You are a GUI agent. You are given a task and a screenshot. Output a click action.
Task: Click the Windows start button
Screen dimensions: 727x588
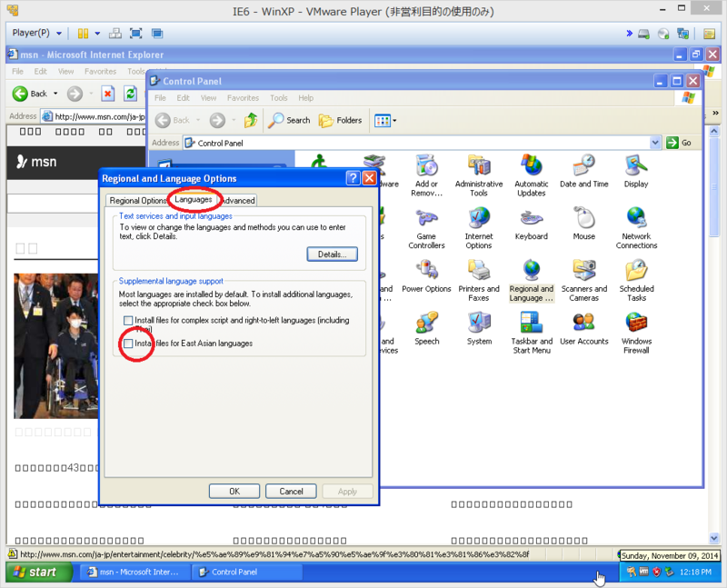(39, 572)
